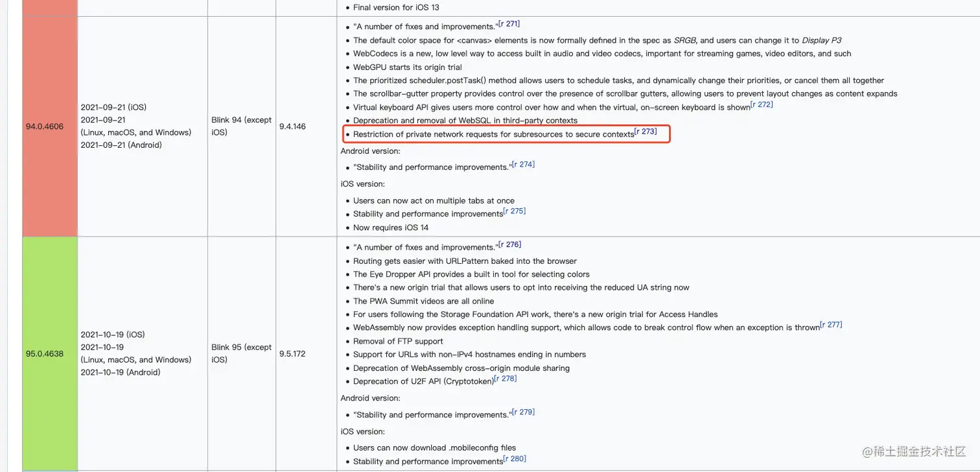Click the WebAssembly exception handling bullet
Screen dimensions: 980x472
click(x=587, y=328)
